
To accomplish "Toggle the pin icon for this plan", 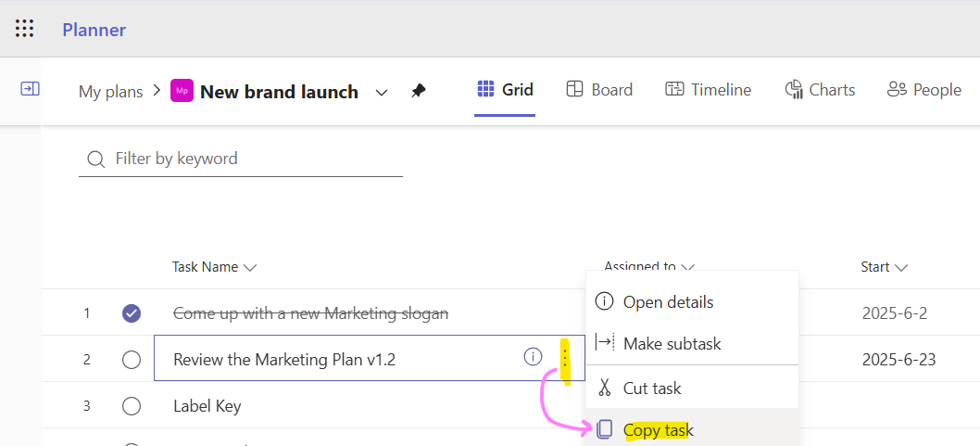I will [x=418, y=91].
